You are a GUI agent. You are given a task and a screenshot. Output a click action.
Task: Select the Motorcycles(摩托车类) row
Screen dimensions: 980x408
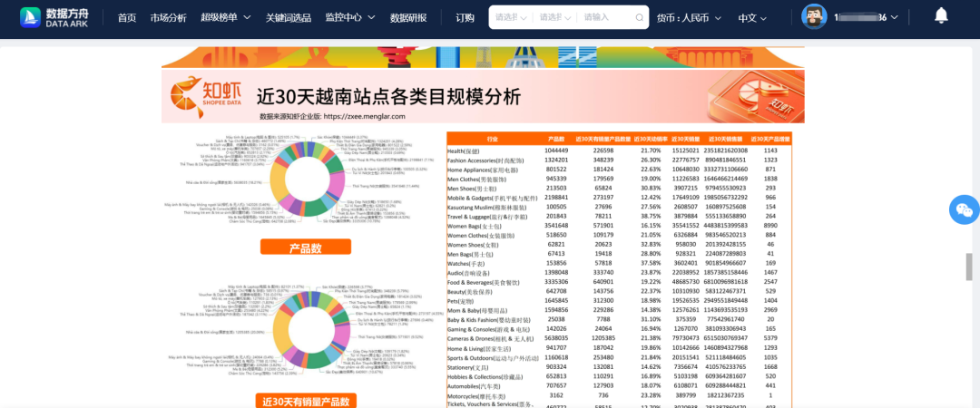pos(620,395)
